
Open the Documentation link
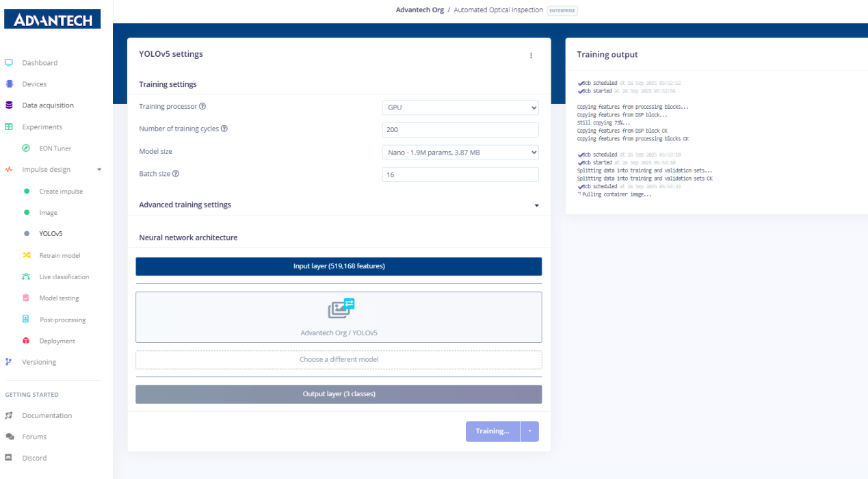point(47,415)
